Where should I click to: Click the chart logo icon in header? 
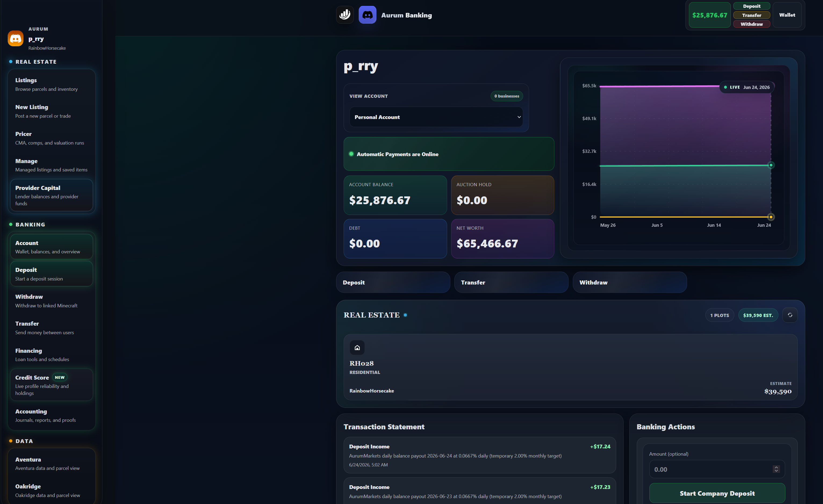pos(345,15)
